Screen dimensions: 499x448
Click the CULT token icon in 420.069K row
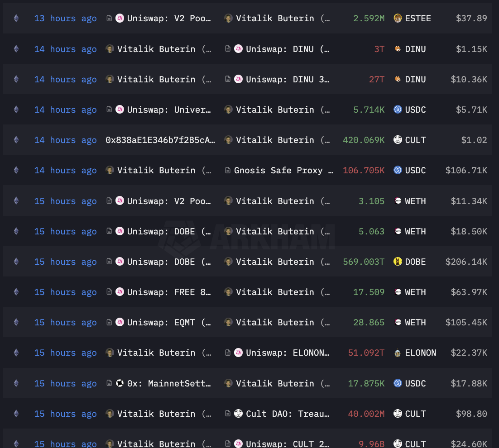(398, 139)
